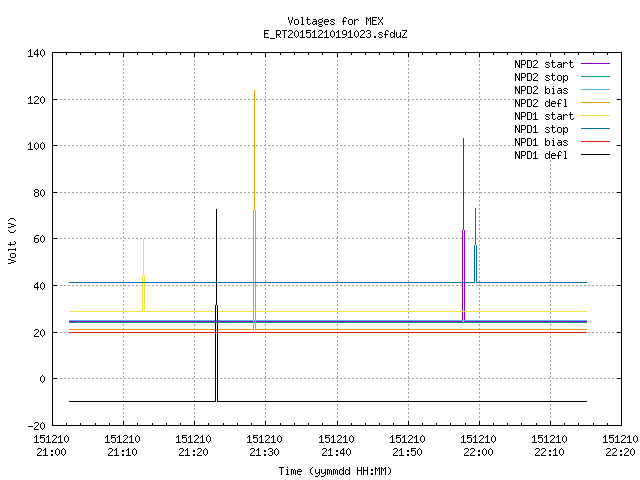Click the purple NPD2 start legend line

pos(596,64)
